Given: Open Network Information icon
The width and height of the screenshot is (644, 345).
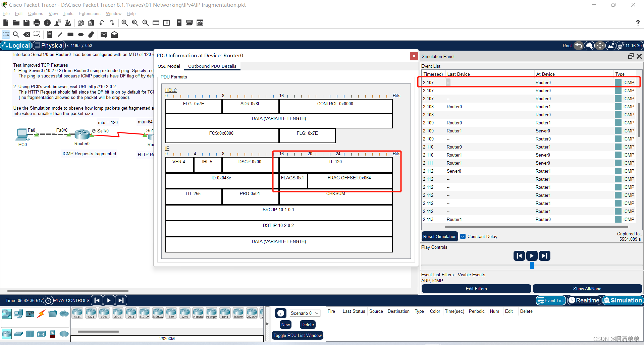Looking at the screenshot, I should [47, 23].
